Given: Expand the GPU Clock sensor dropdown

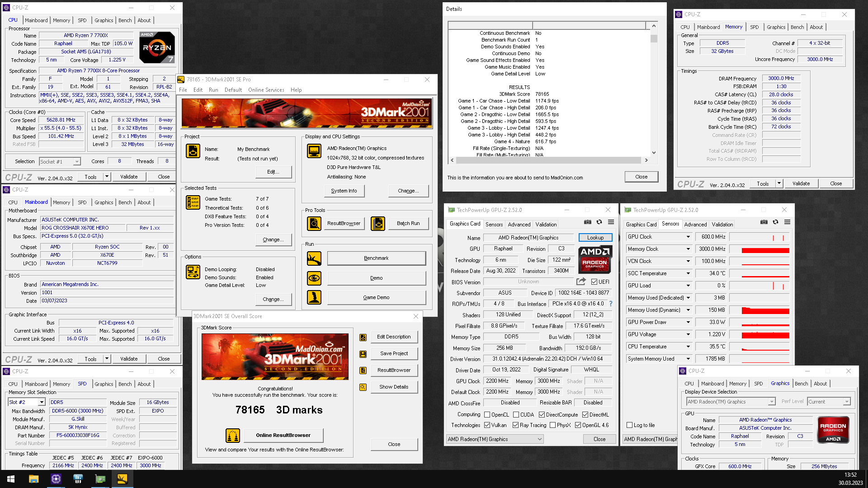Looking at the screenshot, I should pyautogui.click(x=688, y=237).
